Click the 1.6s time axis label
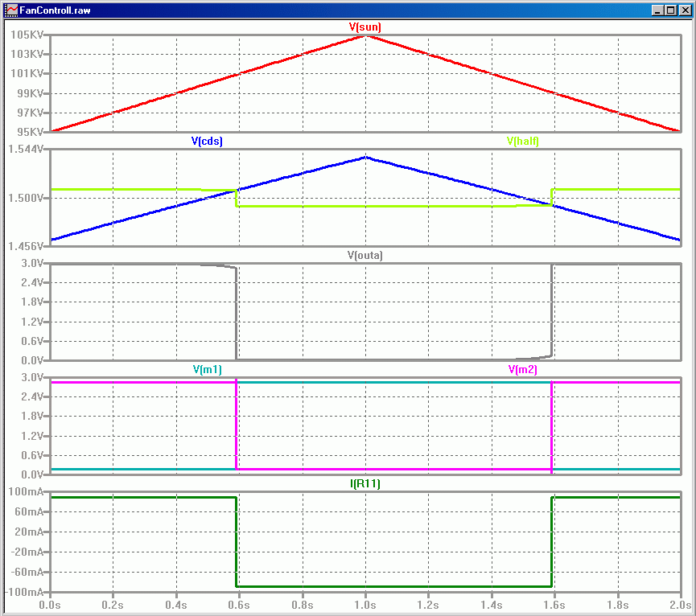 [554, 605]
